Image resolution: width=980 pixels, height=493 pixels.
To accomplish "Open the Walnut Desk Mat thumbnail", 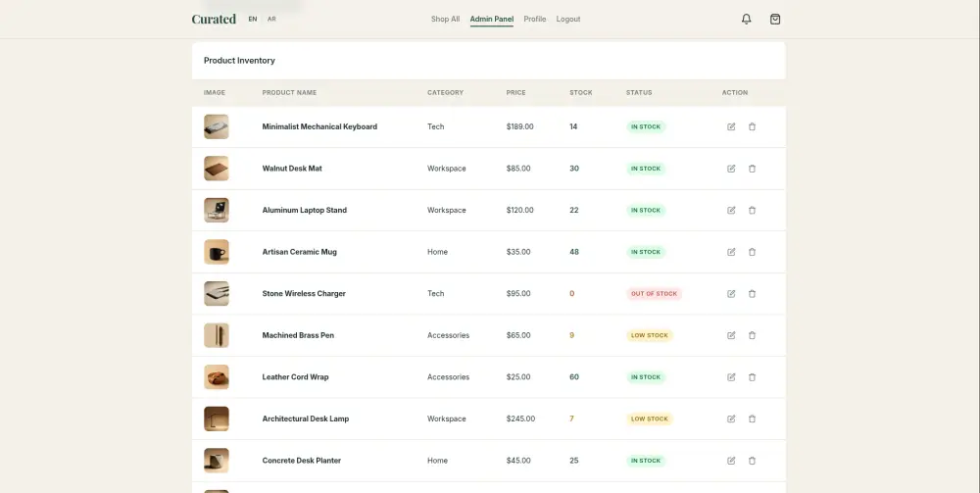I will [x=217, y=169].
